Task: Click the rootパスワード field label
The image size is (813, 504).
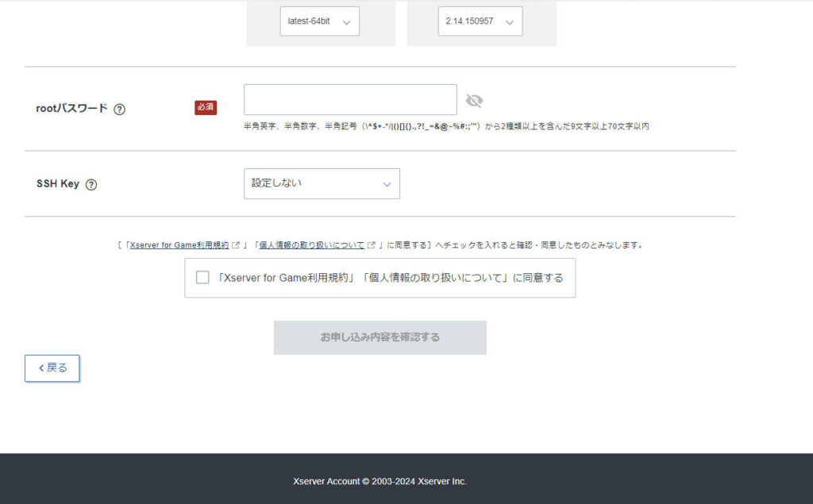Action: tap(71, 109)
